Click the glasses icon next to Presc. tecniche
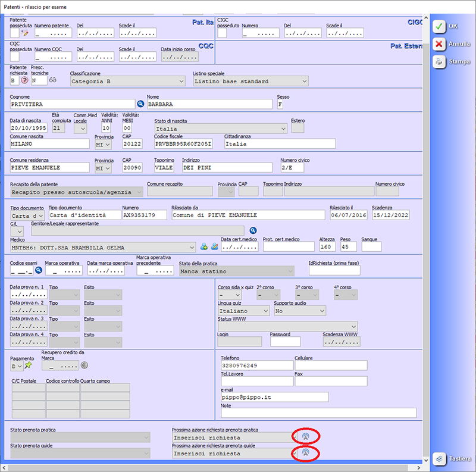 [x=52, y=80]
